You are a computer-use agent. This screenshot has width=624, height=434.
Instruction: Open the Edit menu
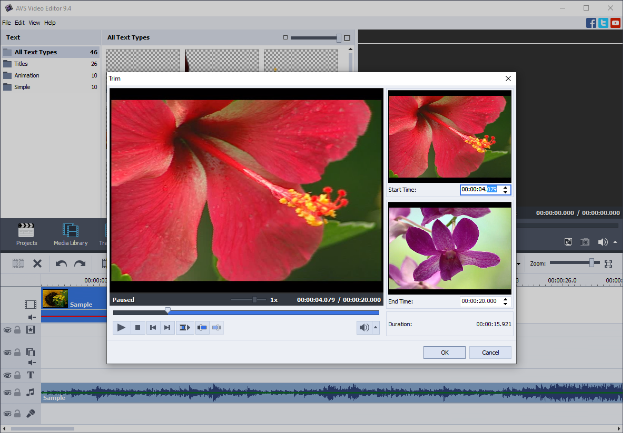pyautogui.click(x=20, y=21)
